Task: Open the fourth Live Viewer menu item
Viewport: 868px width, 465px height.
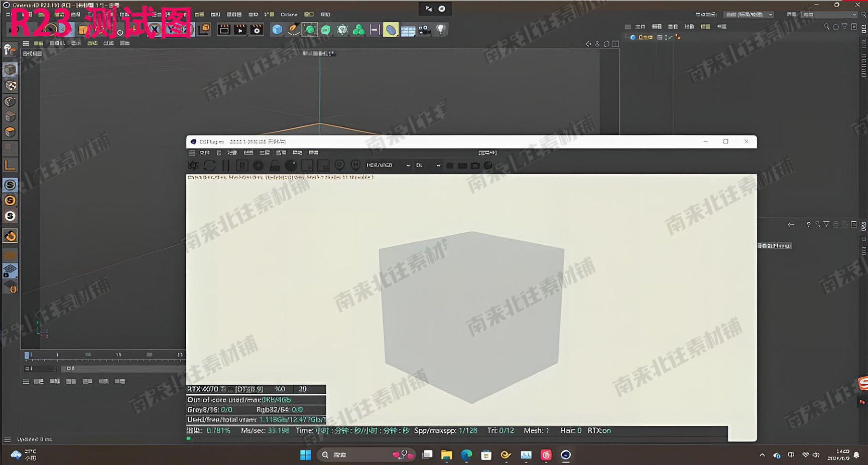Action: (x=249, y=152)
